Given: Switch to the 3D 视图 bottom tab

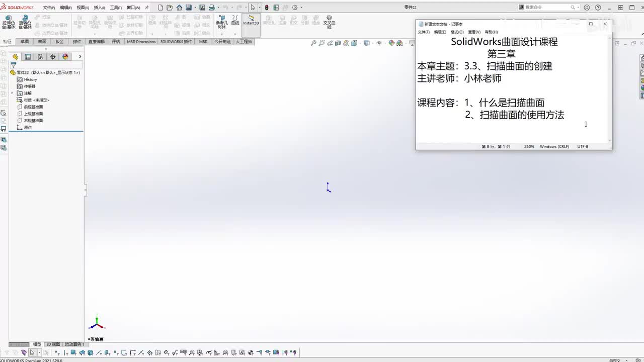Looking at the screenshot, I should point(53,344).
